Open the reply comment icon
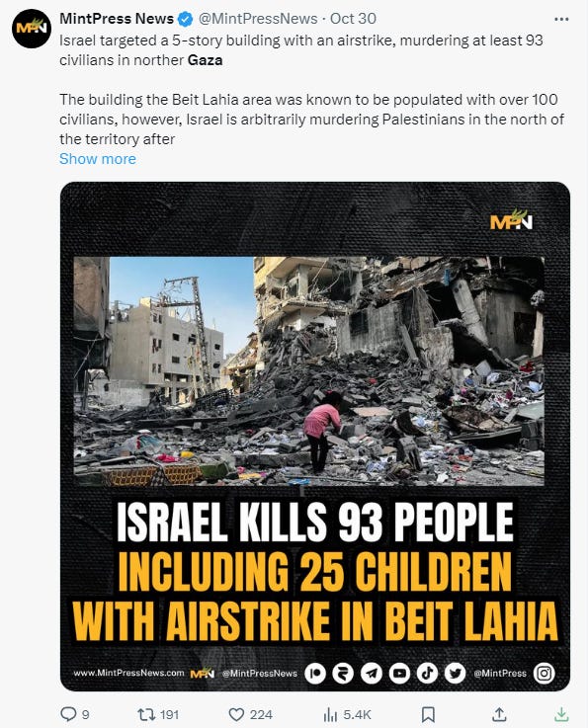Viewport: 588px width, 728px height. point(69,713)
